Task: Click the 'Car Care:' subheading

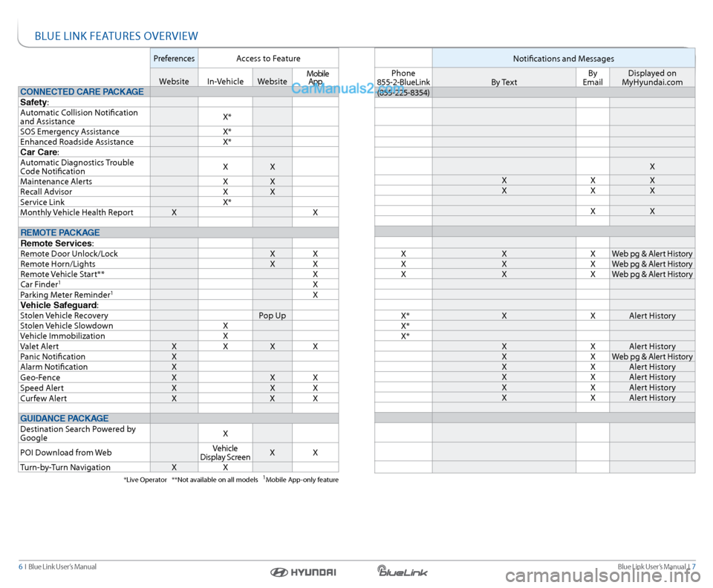Action: coord(39,152)
